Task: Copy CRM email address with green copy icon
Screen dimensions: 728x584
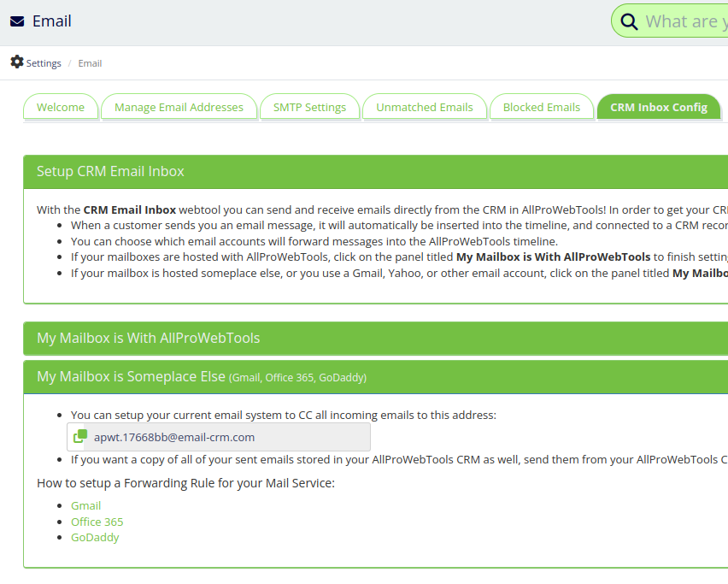Action: (80, 437)
